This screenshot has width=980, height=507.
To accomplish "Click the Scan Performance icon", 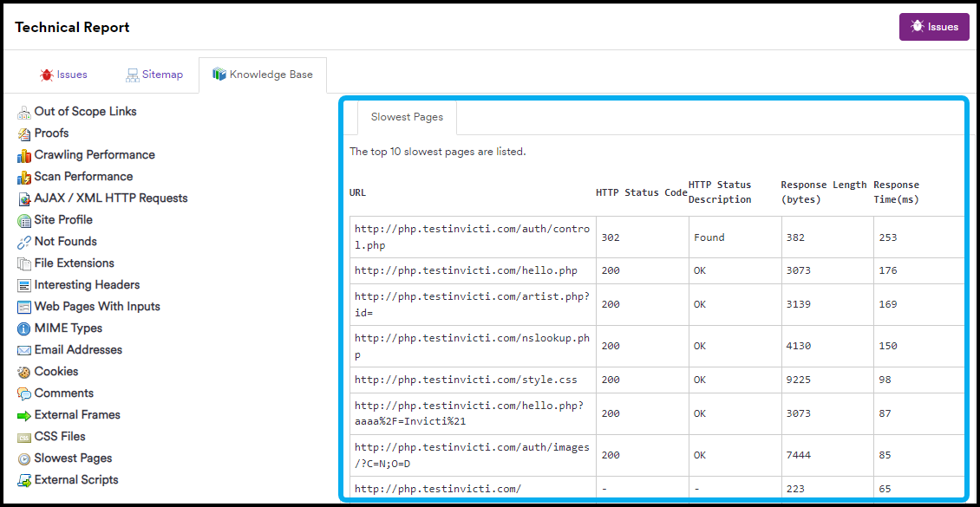I will pos(24,177).
